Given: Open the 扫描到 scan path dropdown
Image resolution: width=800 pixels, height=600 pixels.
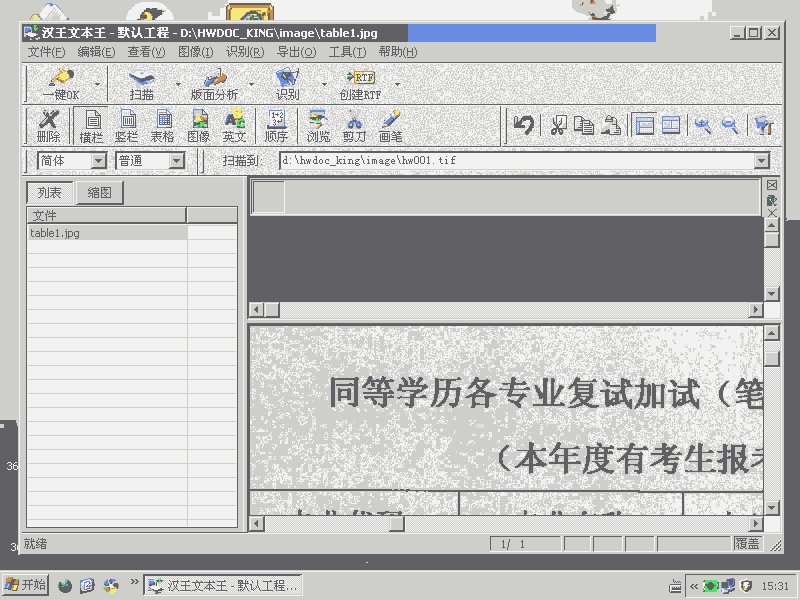Looking at the screenshot, I should [x=761, y=160].
